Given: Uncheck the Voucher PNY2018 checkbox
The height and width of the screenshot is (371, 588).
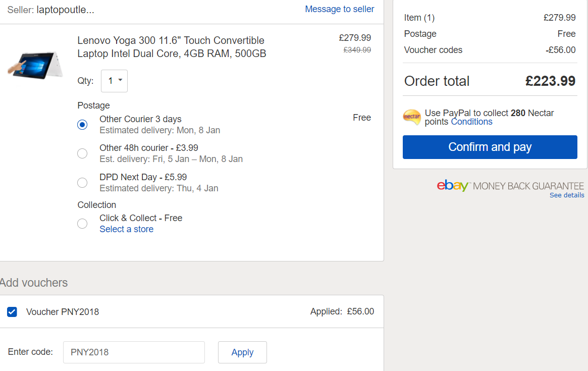Looking at the screenshot, I should [12, 312].
